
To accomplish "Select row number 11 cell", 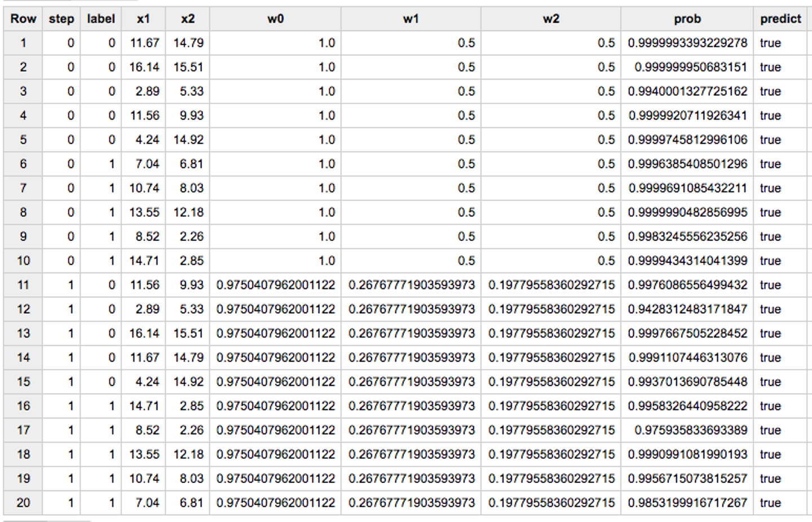I will pyautogui.click(x=23, y=285).
